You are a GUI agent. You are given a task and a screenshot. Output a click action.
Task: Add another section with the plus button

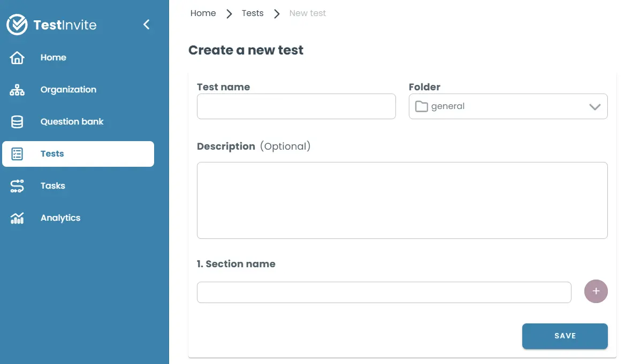click(596, 291)
